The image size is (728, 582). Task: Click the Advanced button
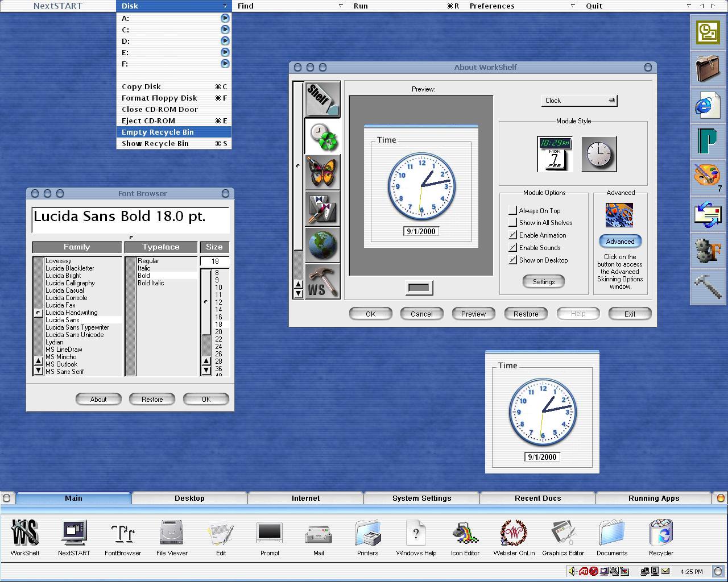[x=620, y=242]
